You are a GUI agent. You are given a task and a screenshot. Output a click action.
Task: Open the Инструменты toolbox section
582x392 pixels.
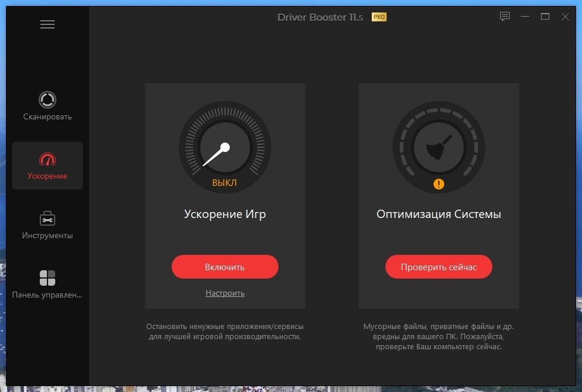tap(48, 225)
